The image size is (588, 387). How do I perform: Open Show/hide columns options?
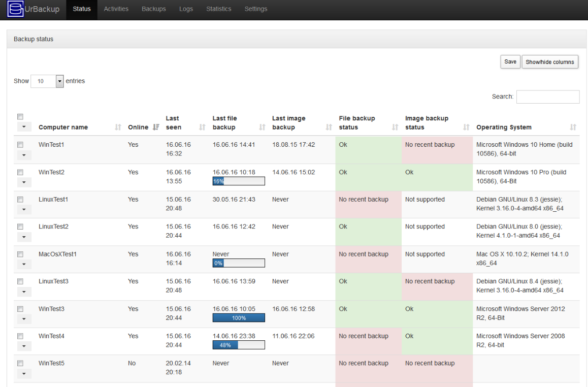pos(550,61)
